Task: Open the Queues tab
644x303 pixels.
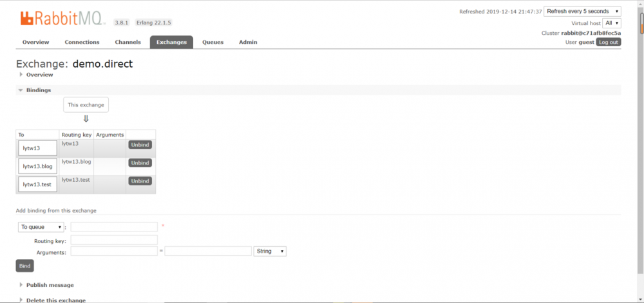Action: pos(213,42)
